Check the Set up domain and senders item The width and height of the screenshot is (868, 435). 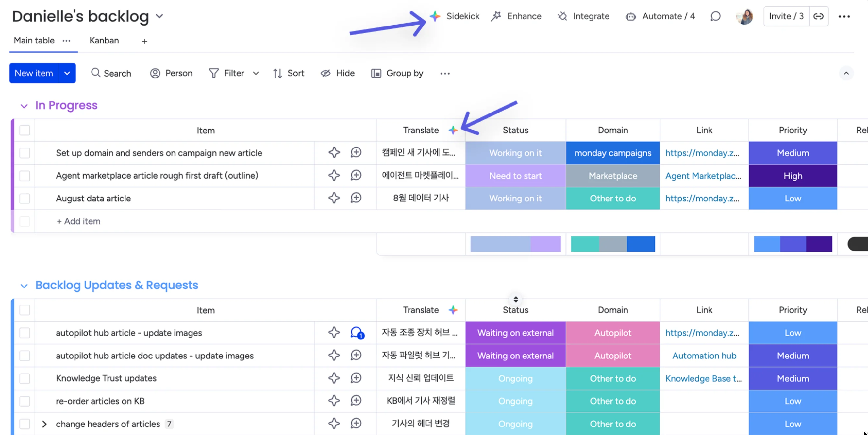pos(25,153)
